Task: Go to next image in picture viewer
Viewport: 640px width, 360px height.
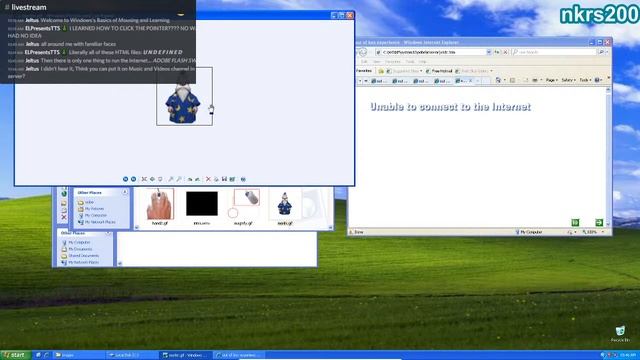Action: click(x=133, y=179)
